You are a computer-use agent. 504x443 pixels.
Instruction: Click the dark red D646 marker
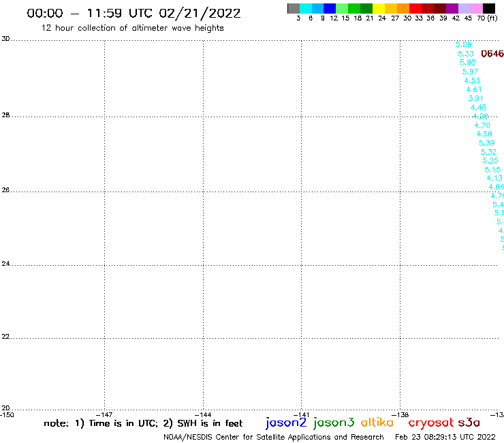[x=492, y=54]
